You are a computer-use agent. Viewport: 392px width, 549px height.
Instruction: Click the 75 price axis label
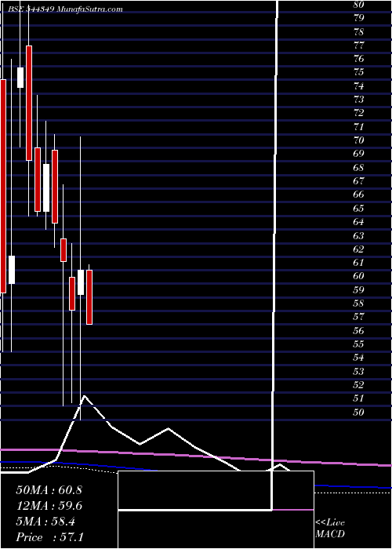359,72
